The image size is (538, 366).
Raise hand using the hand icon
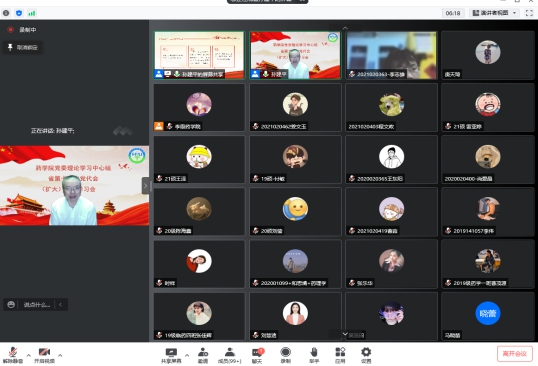(x=314, y=355)
